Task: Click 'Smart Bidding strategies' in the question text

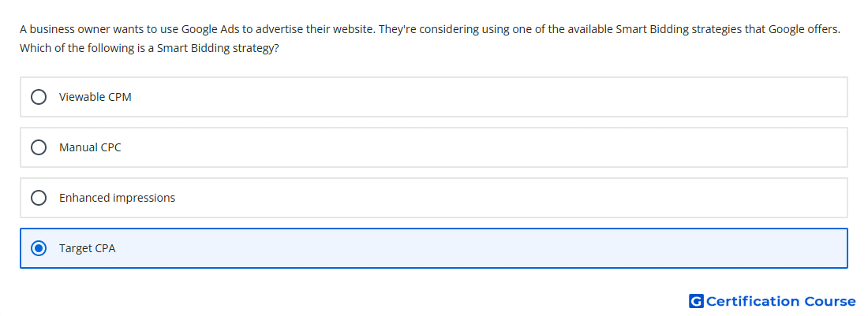Action: [x=678, y=29]
